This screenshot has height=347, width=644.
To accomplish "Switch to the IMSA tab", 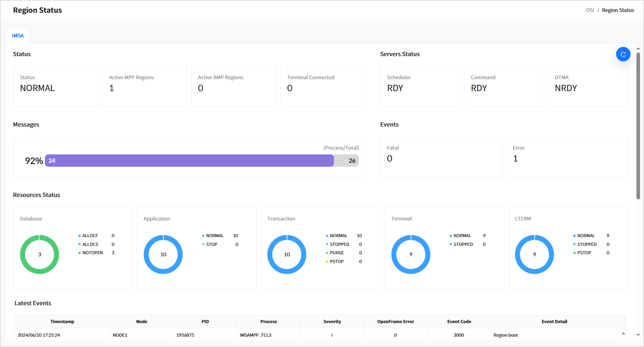I will (18, 36).
